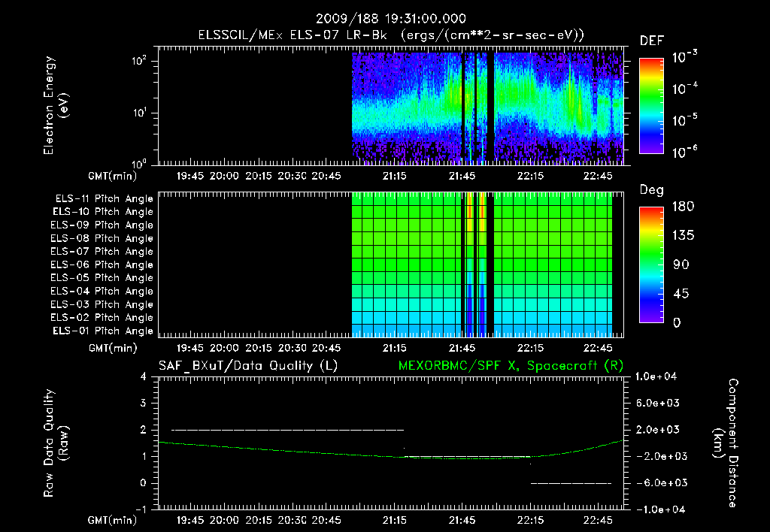This screenshot has height=532, width=770.
Task: Click 22:15 time label under the pitch angle panel
Action: 530,349
